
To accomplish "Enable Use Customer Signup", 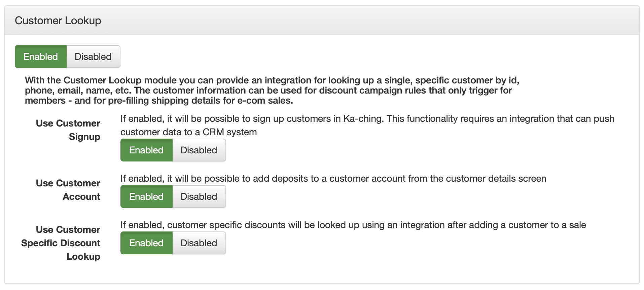I will [146, 150].
